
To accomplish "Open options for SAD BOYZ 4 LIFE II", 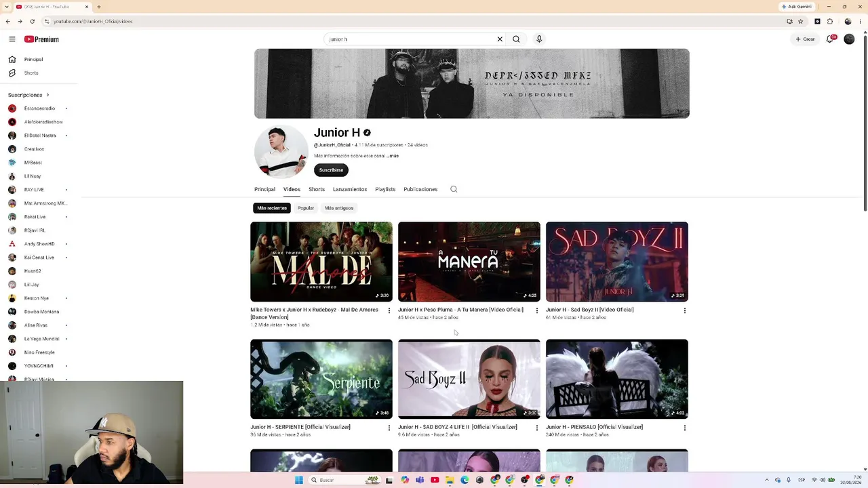I will 537,428.
